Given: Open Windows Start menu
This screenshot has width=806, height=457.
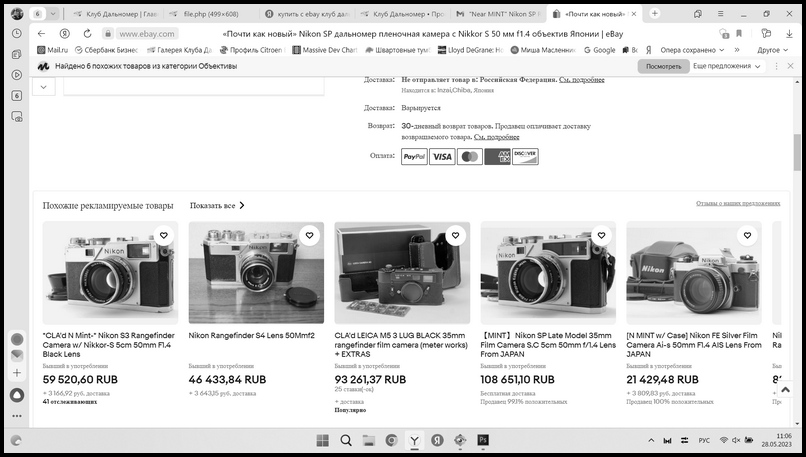Looking at the screenshot, I should pyautogui.click(x=323, y=440).
